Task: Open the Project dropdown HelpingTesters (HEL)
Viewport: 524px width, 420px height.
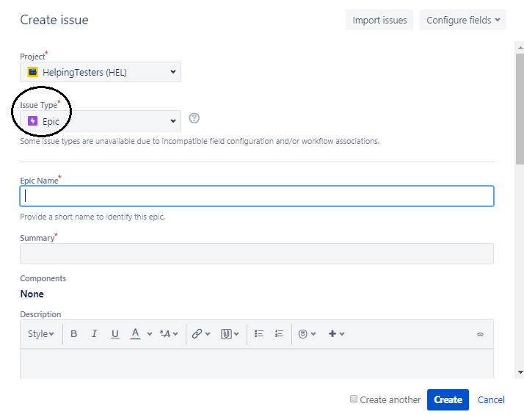Action: [101, 72]
